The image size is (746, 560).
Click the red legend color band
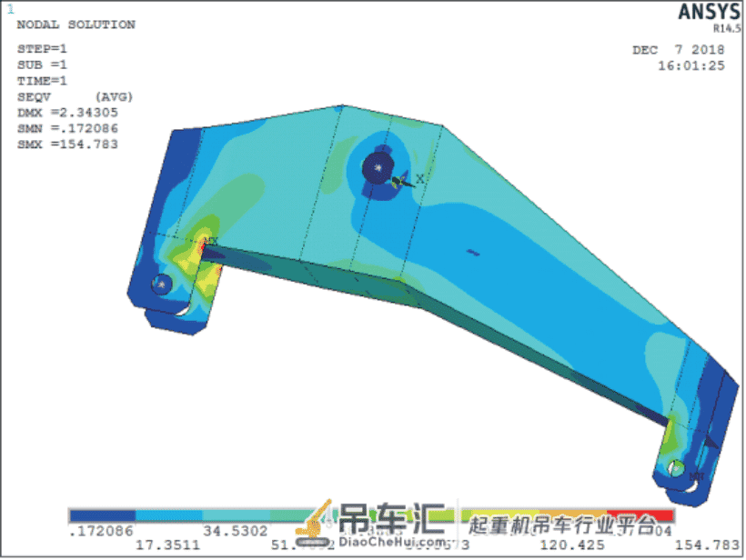click(x=640, y=515)
